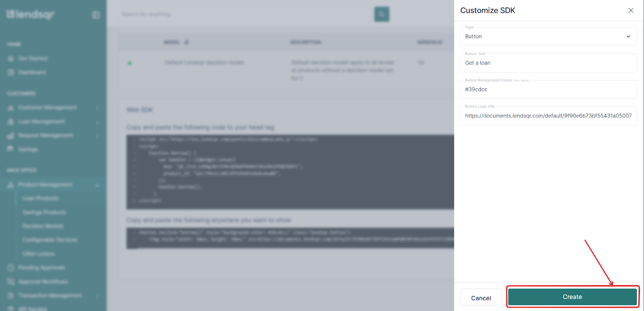644x311 pixels.
Task: Click the Type dropdown chevron arrow
Action: click(628, 37)
